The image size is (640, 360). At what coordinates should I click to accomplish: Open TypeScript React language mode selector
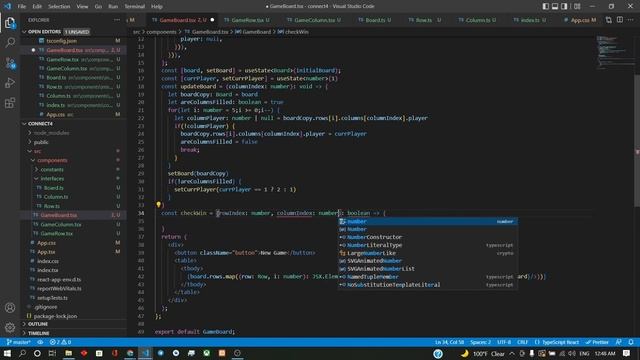(557, 342)
